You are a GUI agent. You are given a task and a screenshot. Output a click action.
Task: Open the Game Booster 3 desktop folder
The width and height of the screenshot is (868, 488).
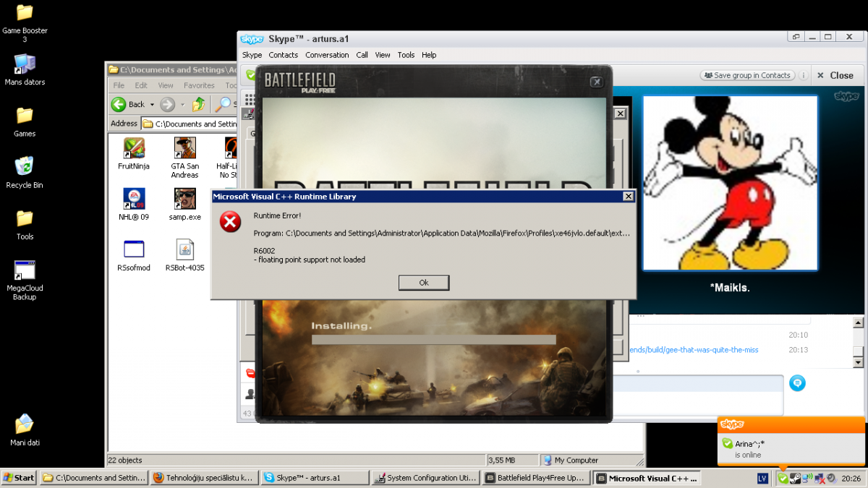click(x=25, y=22)
